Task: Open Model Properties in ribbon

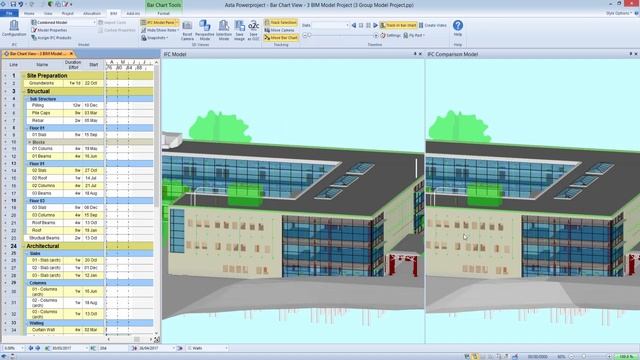Action: click(x=49, y=30)
